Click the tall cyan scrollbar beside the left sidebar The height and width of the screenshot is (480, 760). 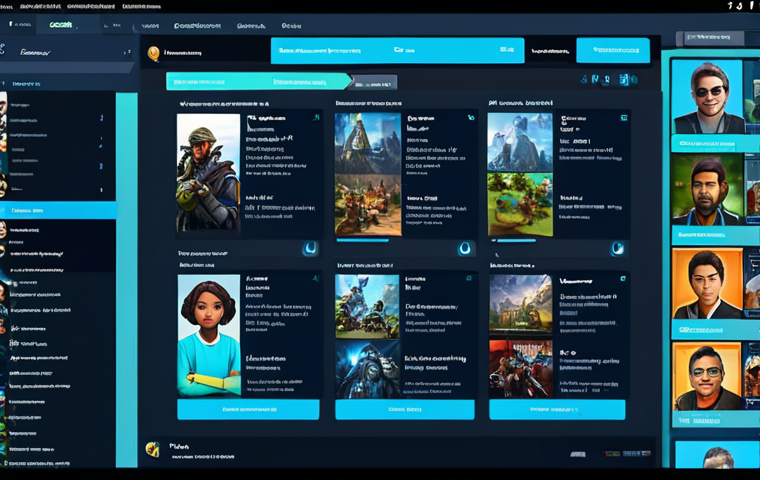click(127, 280)
